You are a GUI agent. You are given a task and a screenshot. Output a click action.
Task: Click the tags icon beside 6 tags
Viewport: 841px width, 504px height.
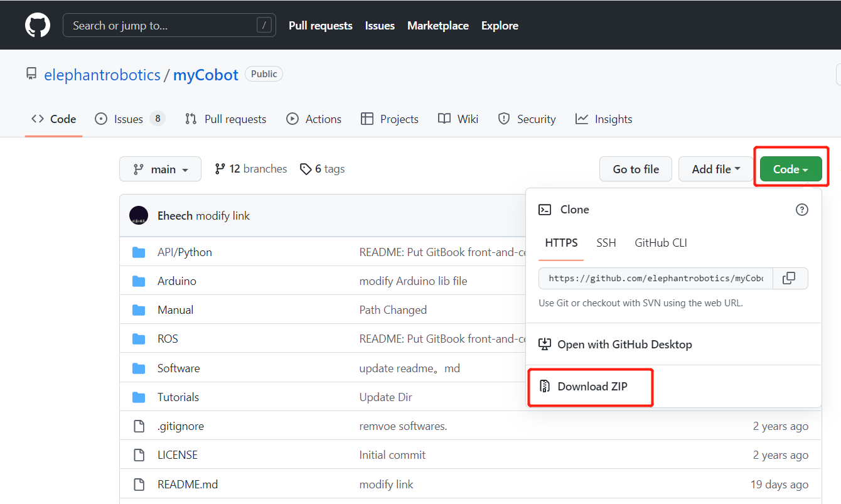(x=306, y=169)
